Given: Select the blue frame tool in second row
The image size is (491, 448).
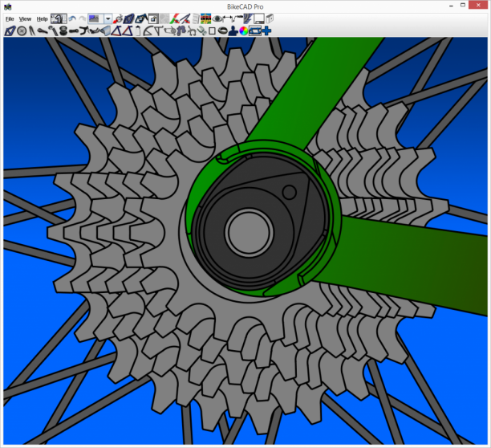Looking at the screenshot, I should [10, 31].
